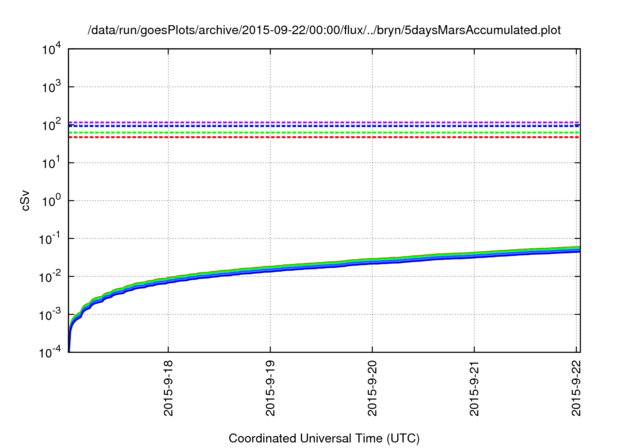Image resolution: width=640 pixels, height=448 pixels.
Task: Click the 2015-9-21 date label
Action: 474,388
